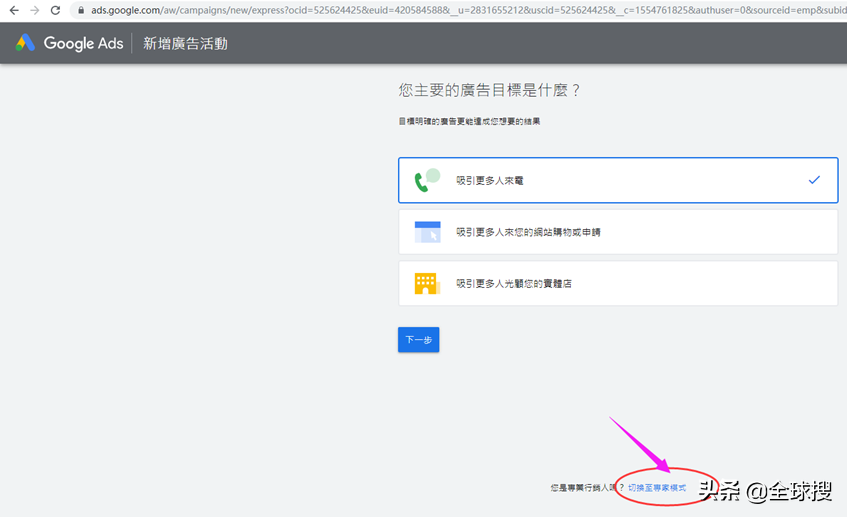Click the browser forward arrow
This screenshot has height=517, width=847.
point(35,10)
